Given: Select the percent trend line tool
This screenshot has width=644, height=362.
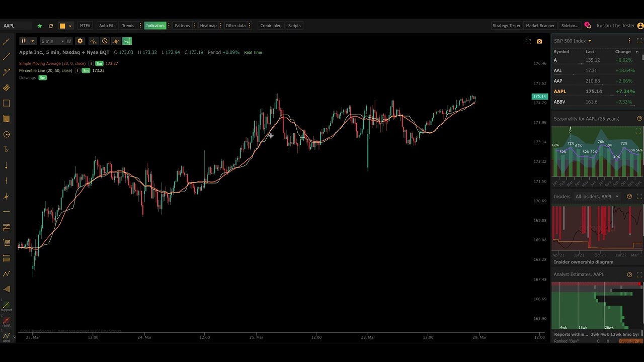Looking at the screenshot, I should (x=7, y=72).
